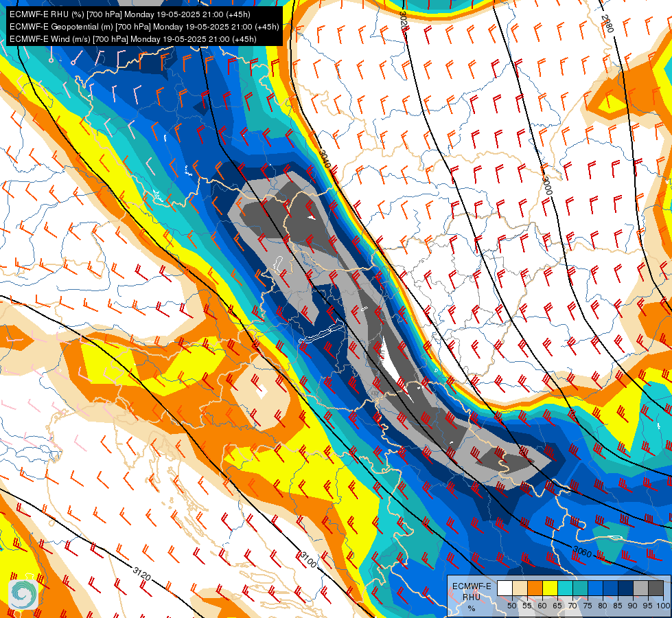Viewport: 672px width, 618px height.
Task: Select the orange 55-60 legend swatch
Action: pyautogui.click(x=535, y=588)
